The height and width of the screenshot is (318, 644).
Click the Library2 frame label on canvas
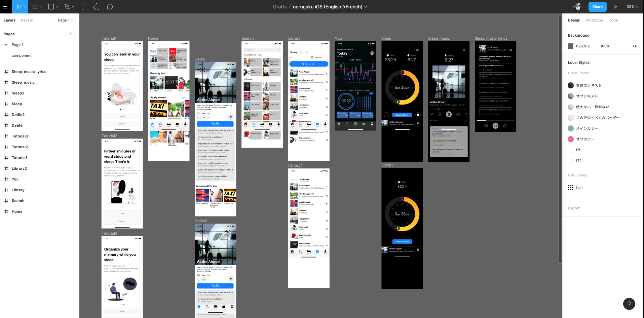tap(295, 166)
